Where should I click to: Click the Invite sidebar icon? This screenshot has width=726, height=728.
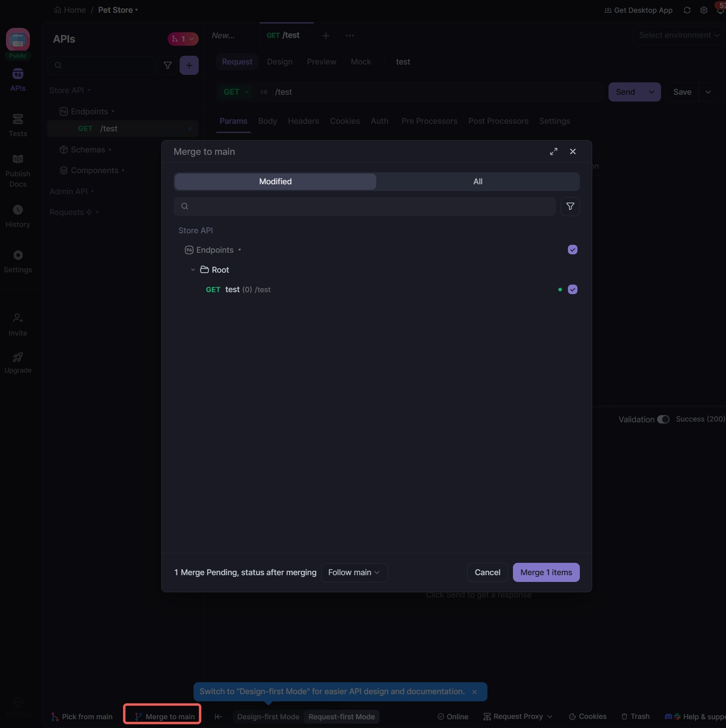[18, 324]
